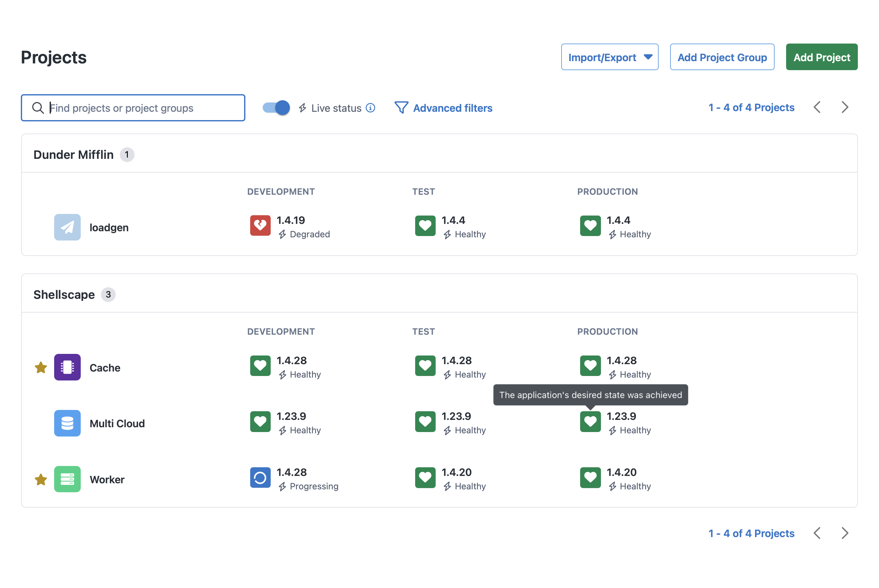Image resolution: width=879 pixels, height=588 pixels.
Task: Select the Worker project server icon
Action: tap(67, 479)
